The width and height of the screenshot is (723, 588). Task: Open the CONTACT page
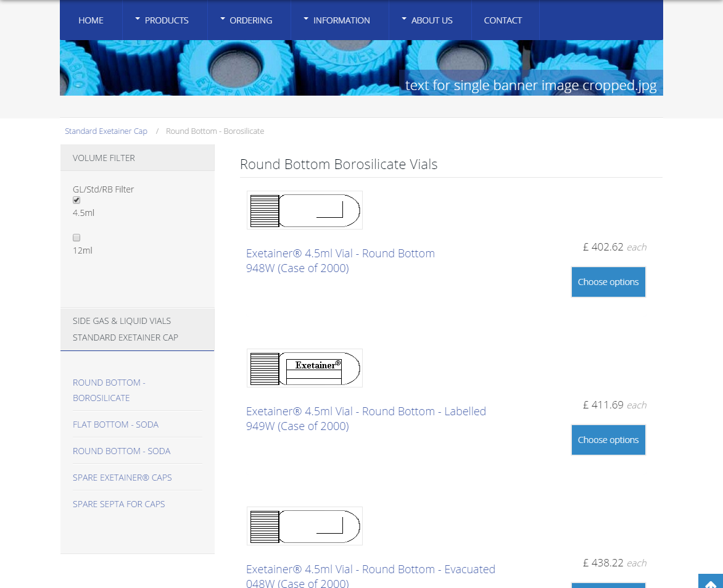(503, 20)
